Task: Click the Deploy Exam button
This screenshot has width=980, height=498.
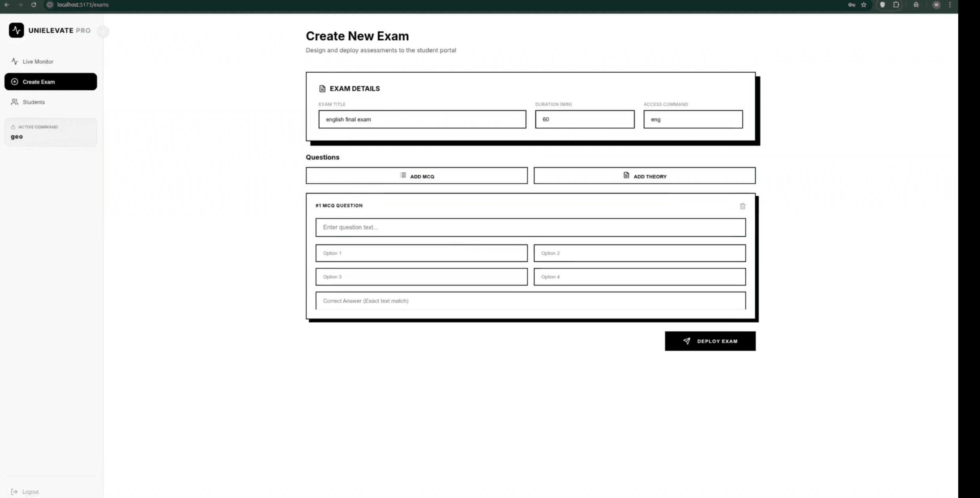Action: coord(710,341)
